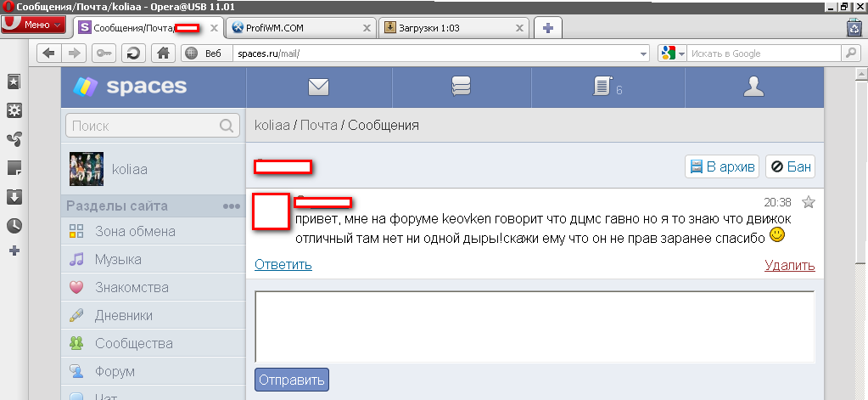Open the Unite panel in sidebar

14,139
